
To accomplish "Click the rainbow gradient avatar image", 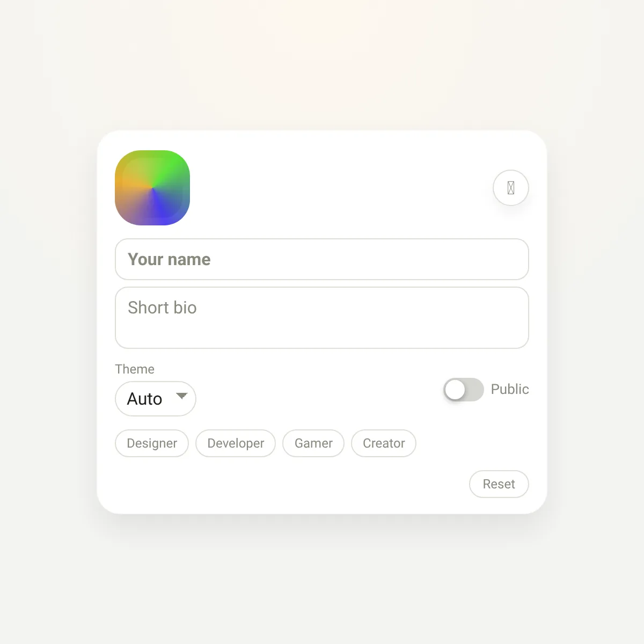I will pos(152,188).
